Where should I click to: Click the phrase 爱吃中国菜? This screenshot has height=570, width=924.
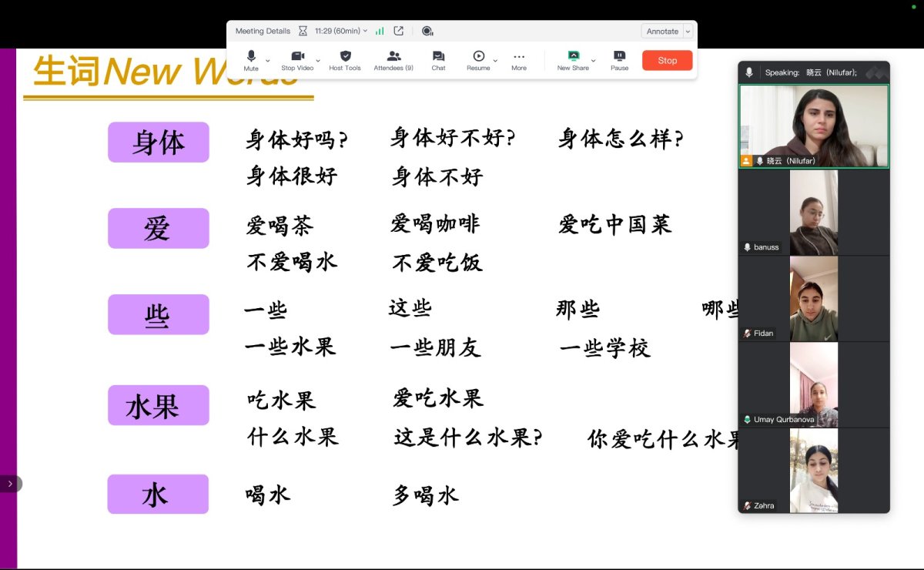tap(615, 225)
